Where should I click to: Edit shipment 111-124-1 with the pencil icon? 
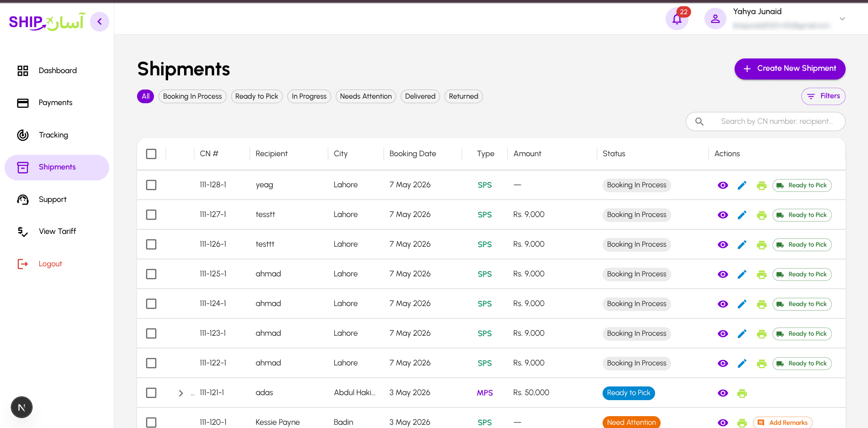click(742, 304)
